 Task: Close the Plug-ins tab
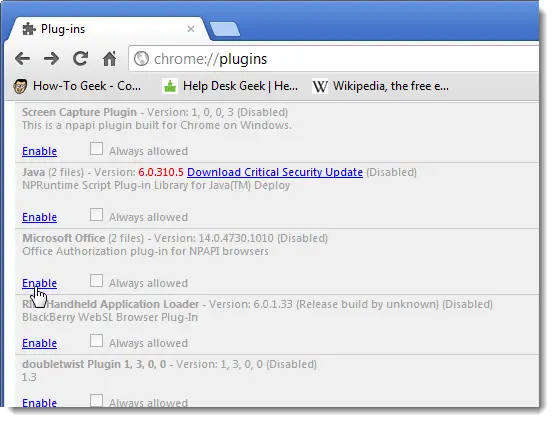[x=191, y=29]
